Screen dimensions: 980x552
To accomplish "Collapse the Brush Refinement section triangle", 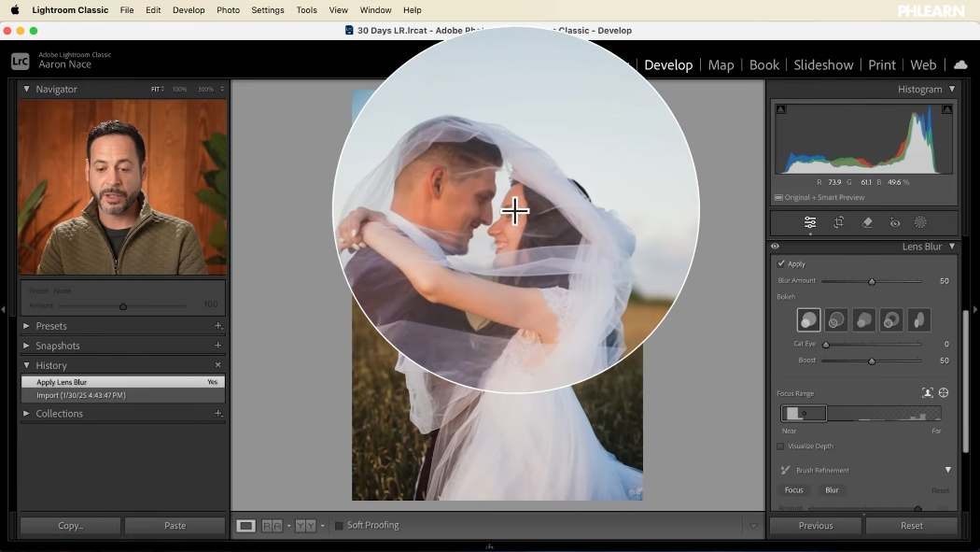I will pos(948,470).
